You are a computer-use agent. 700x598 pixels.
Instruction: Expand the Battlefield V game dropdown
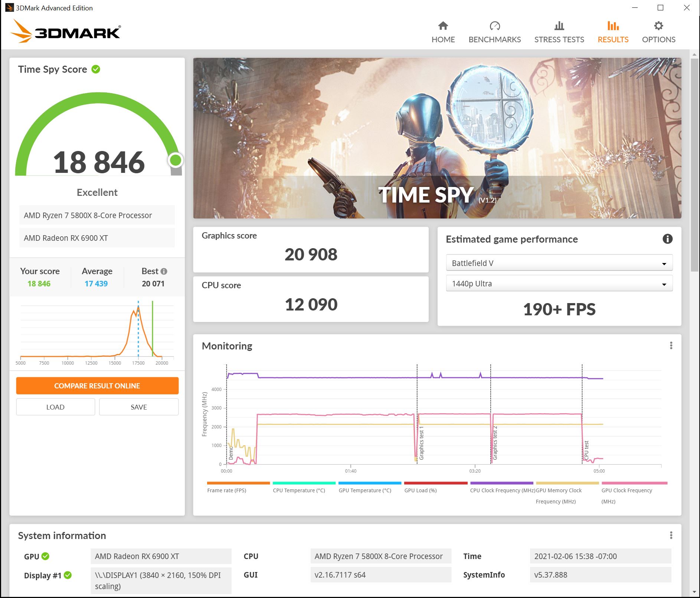[559, 263]
